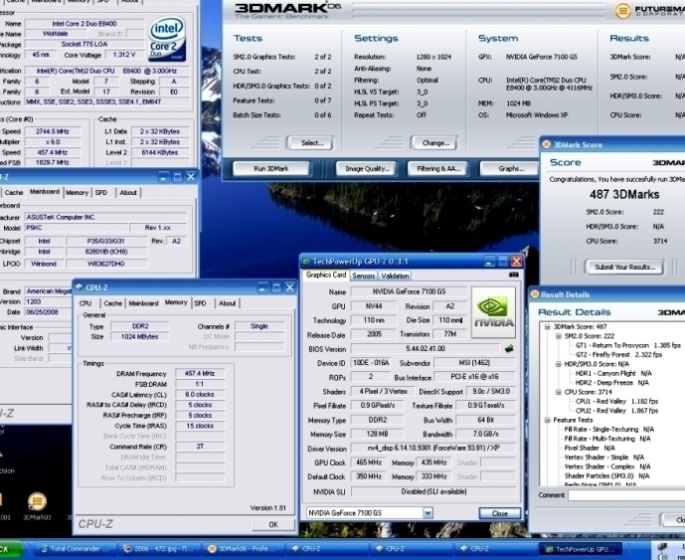The image size is (685, 560).
Task: Click the W83627DHG LPCIO field
Action: pyautogui.click(x=106, y=264)
